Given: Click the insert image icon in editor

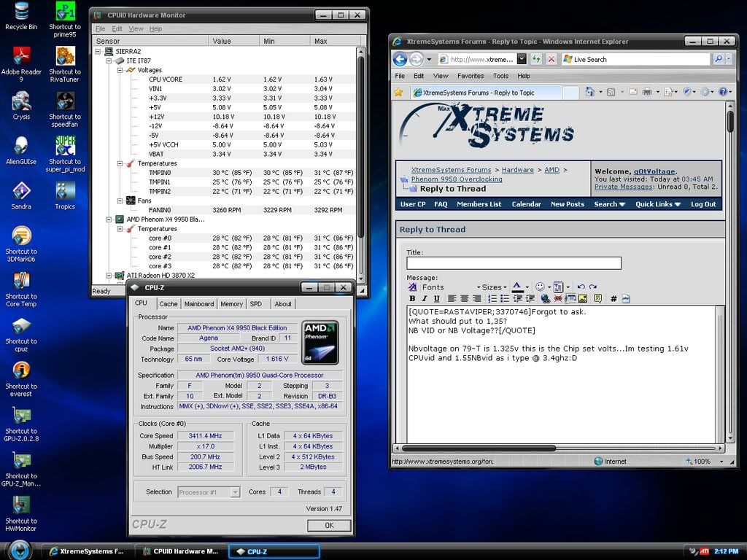Looking at the screenshot, I should pos(583,298).
